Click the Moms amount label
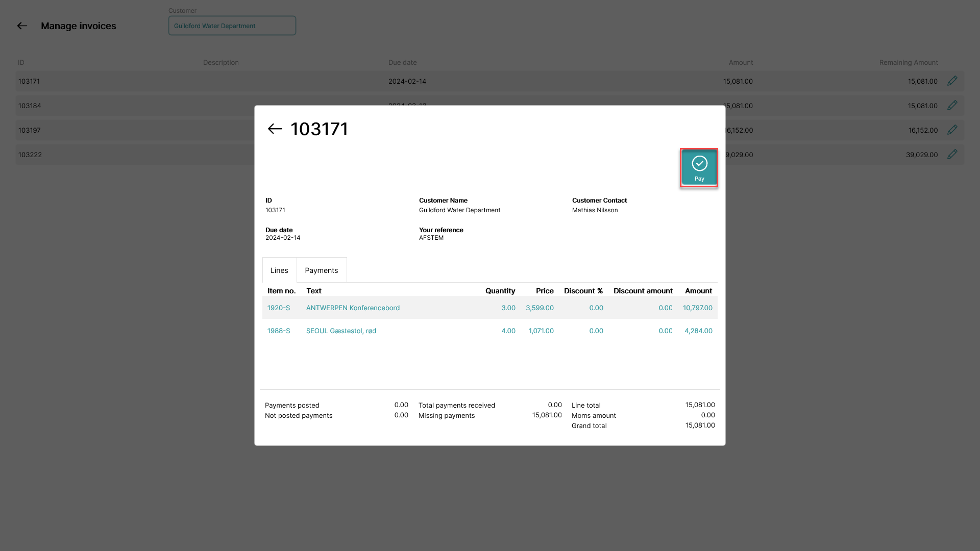Viewport: 980px width, 551px height. coord(594,415)
